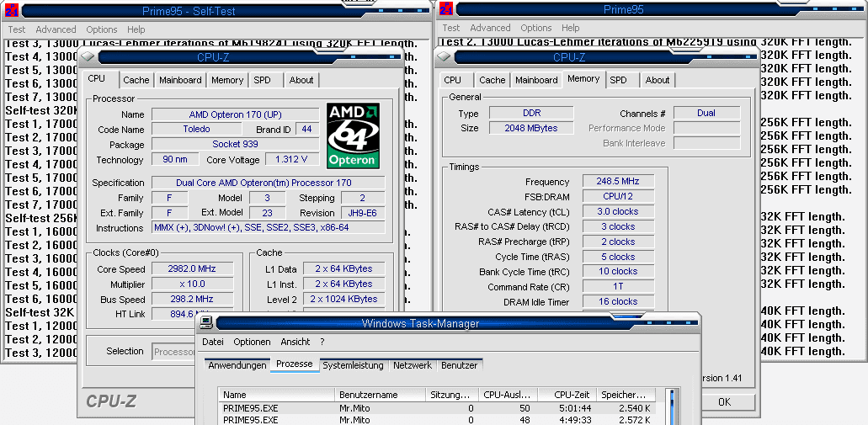Switch to Benutzer tab in Task-Manager
Viewport: 868px width, 425px height.
tap(460, 366)
